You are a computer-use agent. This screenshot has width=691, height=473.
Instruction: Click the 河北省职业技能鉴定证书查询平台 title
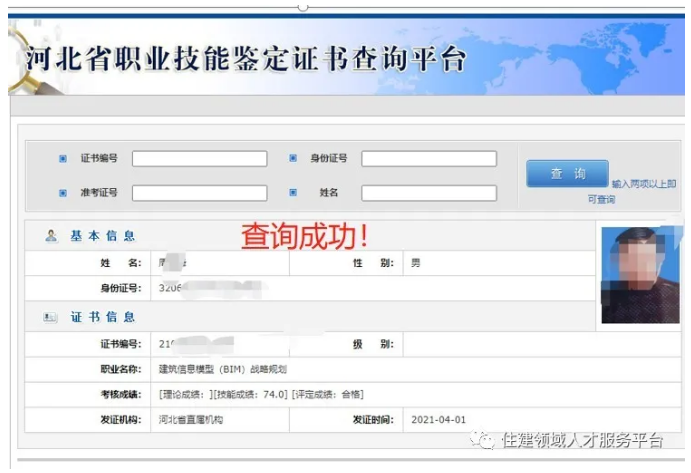[246, 59]
